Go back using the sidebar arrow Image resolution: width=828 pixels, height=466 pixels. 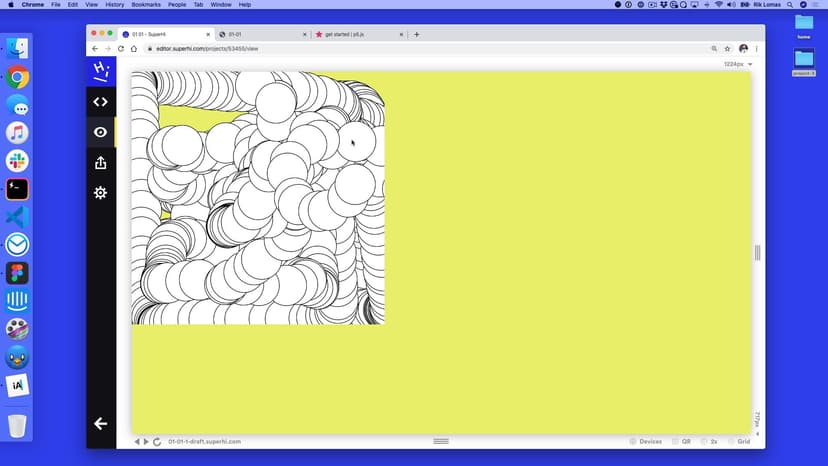point(100,424)
